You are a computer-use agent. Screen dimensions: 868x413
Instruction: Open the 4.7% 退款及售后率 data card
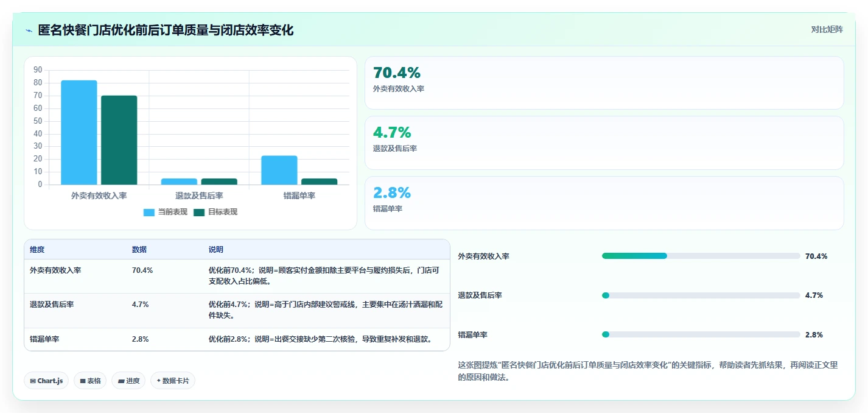[x=604, y=143]
